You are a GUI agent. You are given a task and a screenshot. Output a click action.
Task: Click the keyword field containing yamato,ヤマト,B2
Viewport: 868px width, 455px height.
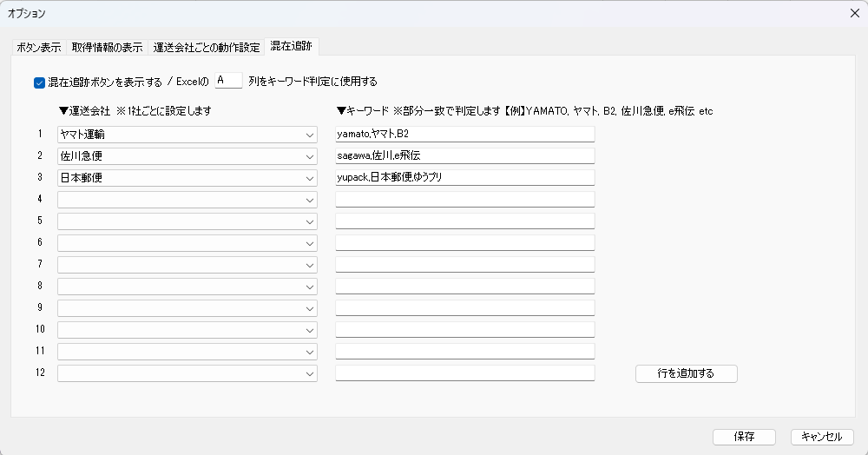(464, 135)
